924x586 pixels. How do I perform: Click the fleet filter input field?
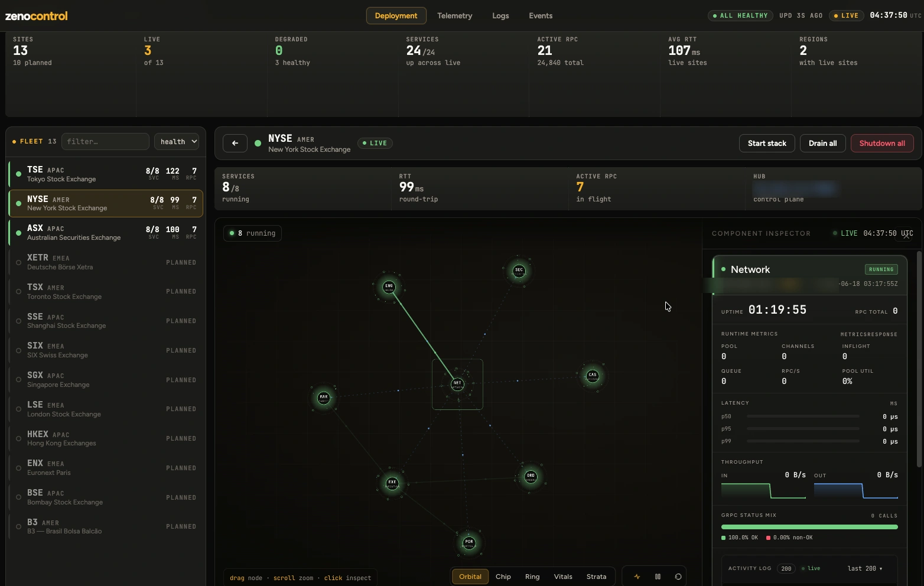(105, 142)
